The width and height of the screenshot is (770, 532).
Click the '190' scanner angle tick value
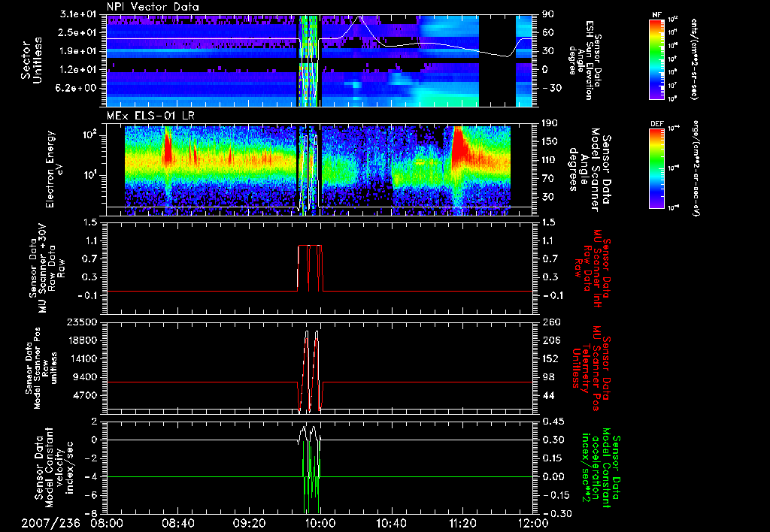pyautogui.click(x=551, y=123)
